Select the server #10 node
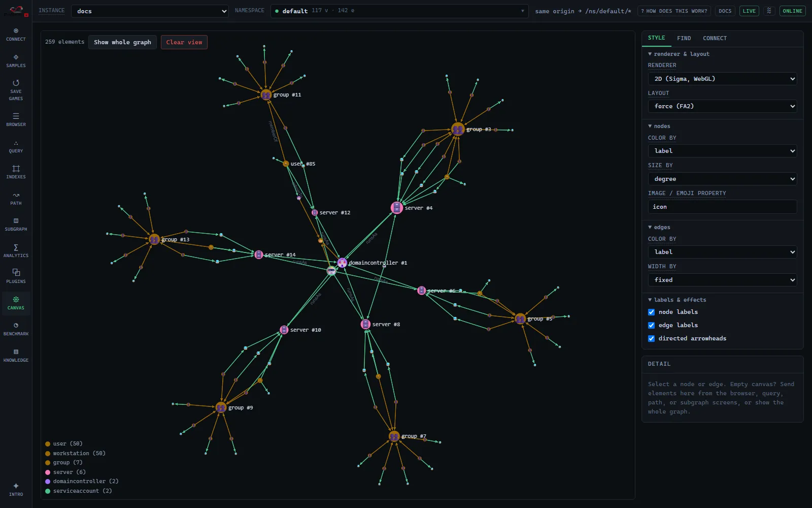812x508 pixels. click(284, 330)
